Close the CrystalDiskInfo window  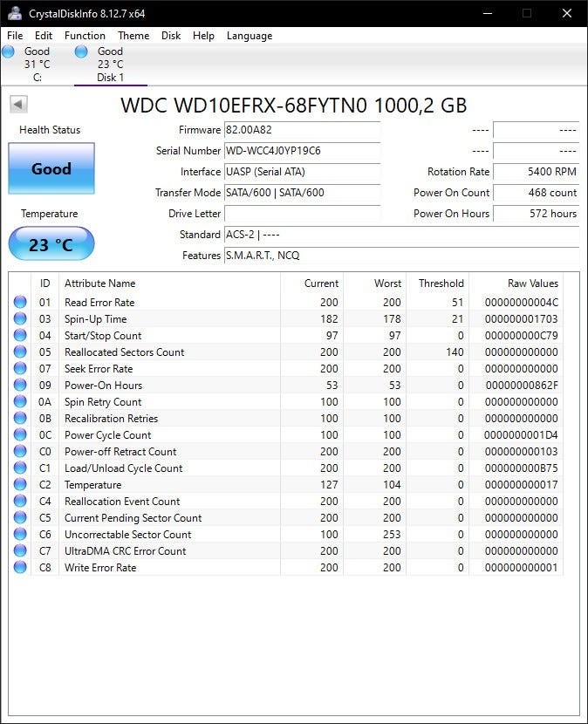click(x=567, y=13)
